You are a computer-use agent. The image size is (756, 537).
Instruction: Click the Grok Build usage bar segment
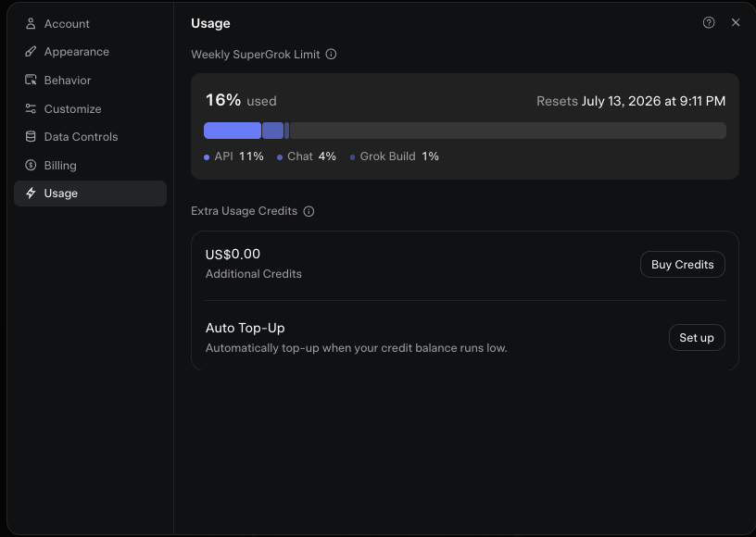click(287, 131)
